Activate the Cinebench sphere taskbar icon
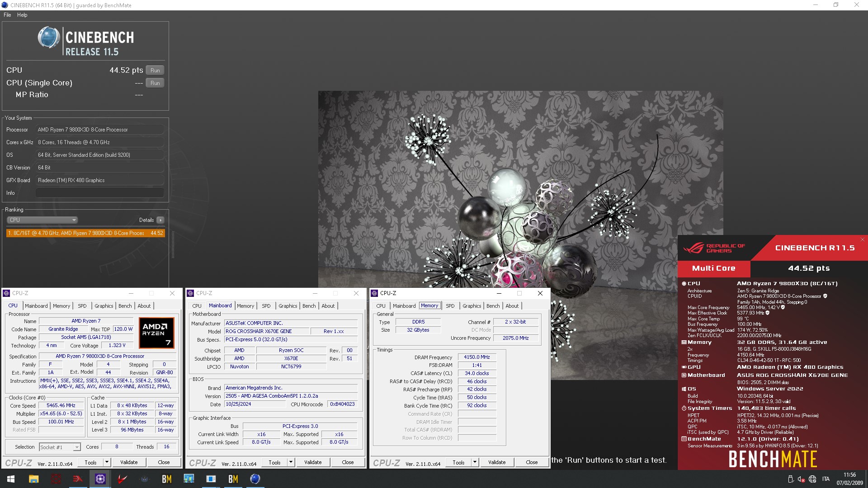Screen dimensions: 868x488 coord(255,479)
